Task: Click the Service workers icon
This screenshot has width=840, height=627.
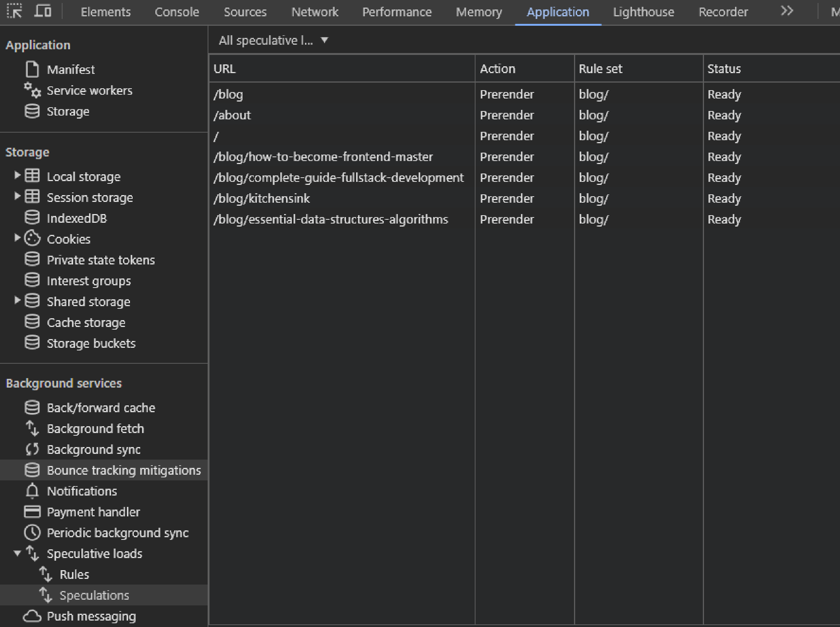Action: coord(31,90)
